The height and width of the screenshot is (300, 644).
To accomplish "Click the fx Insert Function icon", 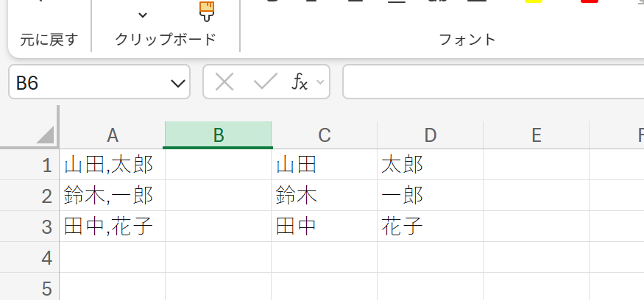I will [300, 82].
